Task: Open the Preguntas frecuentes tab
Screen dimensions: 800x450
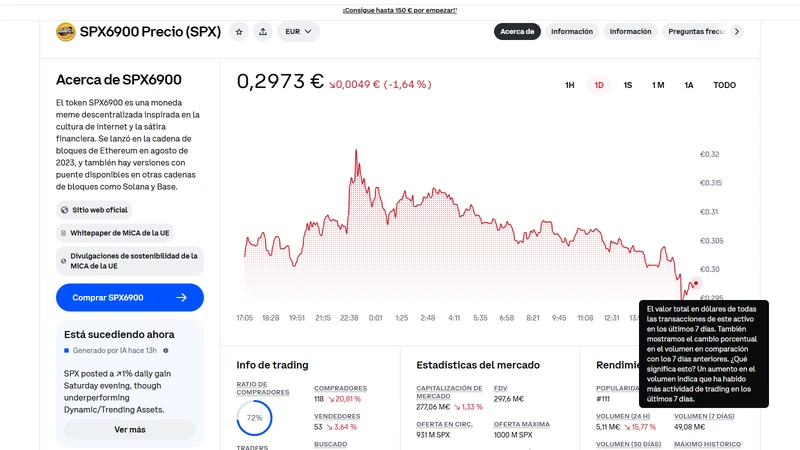Action: pyautogui.click(x=695, y=32)
